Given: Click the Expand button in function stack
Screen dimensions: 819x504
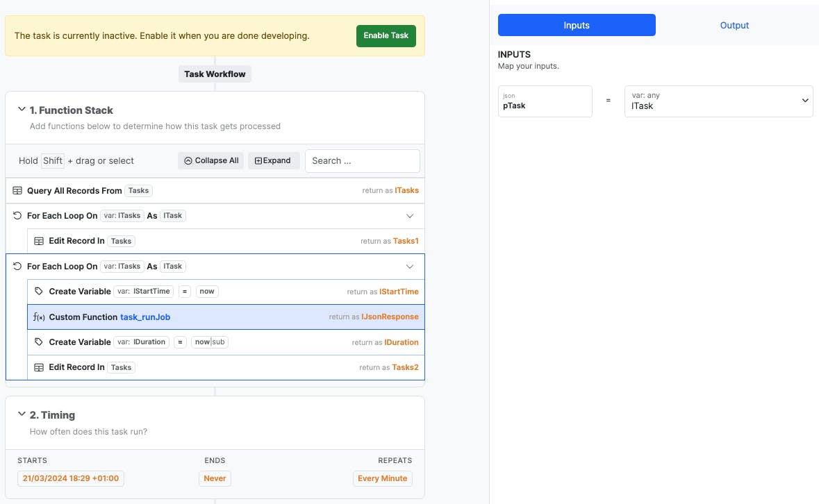Looking at the screenshot, I should point(273,161).
